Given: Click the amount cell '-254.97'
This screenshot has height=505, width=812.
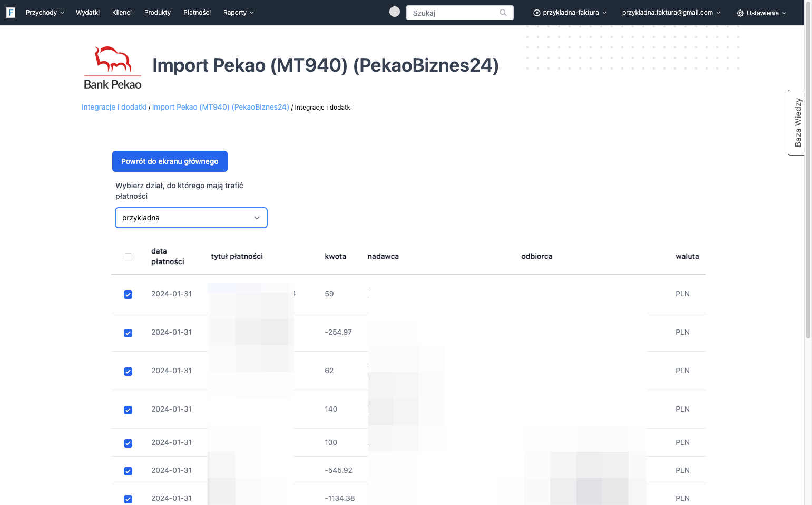Looking at the screenshot, I should pyautogui.click(x=338, y=332).
